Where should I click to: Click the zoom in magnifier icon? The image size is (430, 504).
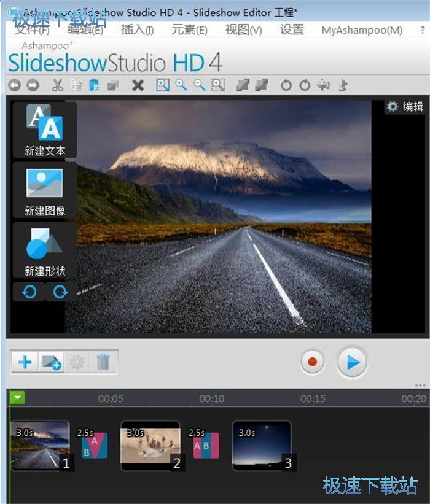click(181, 85)
